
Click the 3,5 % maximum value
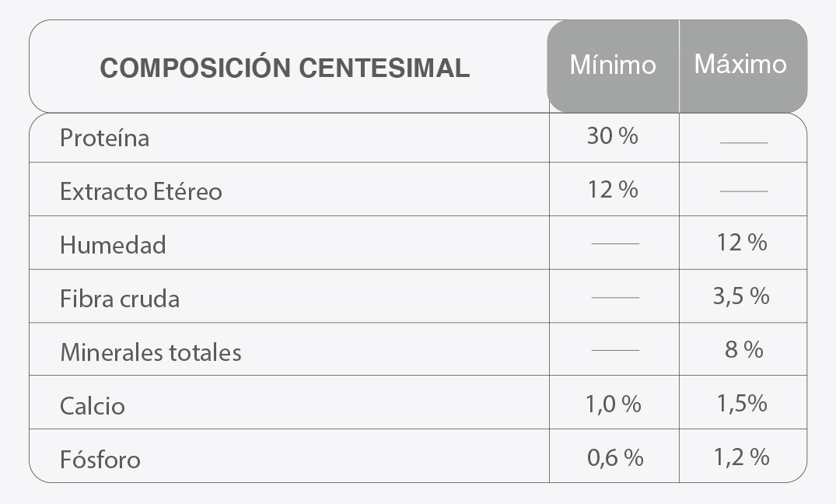coord(741,296)
